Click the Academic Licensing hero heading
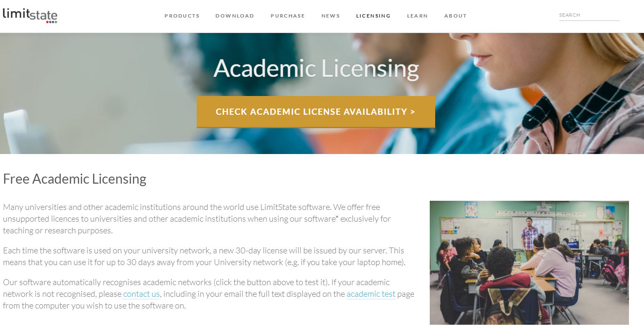 click(316, 68)
